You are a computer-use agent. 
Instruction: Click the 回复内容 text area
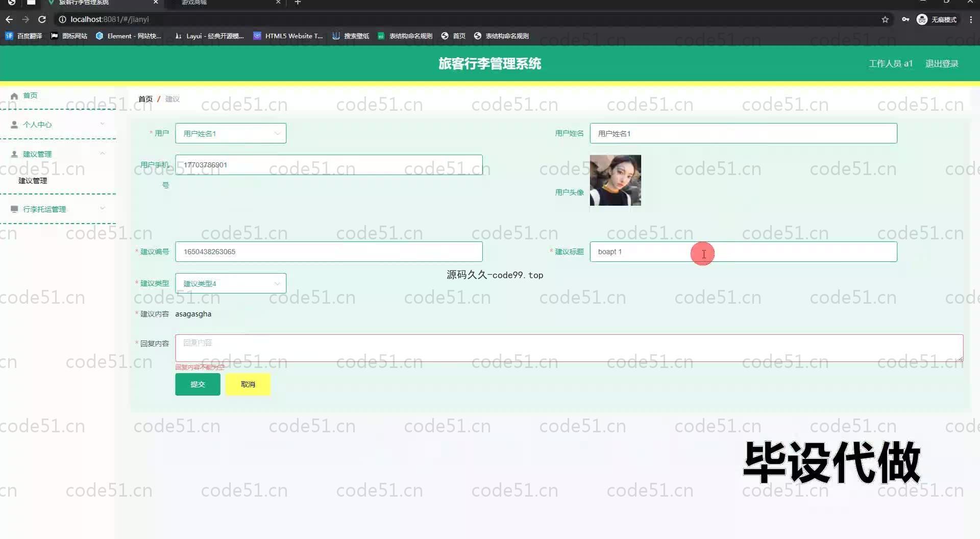pyautogui.click(x=569, y=348)
